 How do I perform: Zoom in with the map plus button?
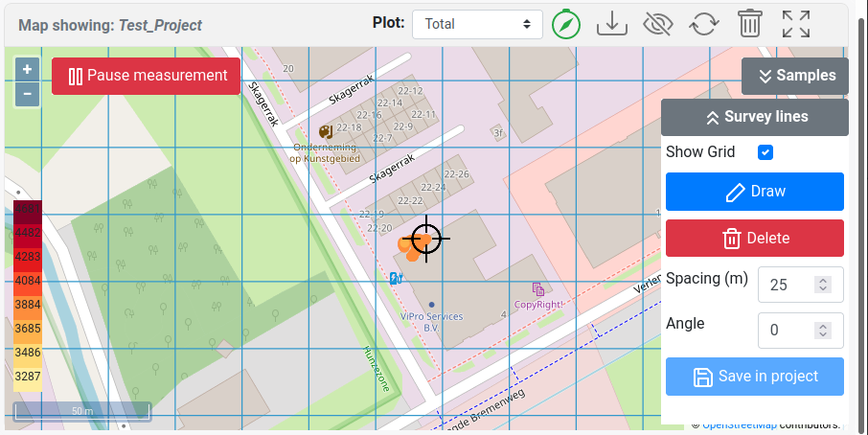27,70
